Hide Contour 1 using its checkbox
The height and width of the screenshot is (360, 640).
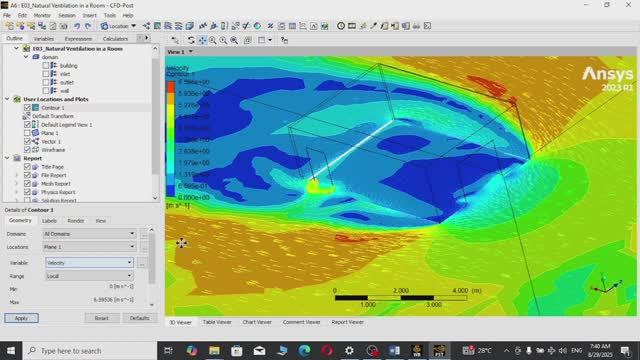(27, 108)
